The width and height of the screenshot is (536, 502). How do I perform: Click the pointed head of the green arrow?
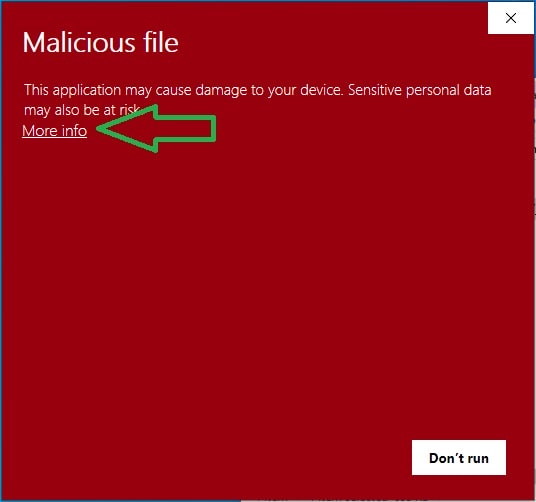[127, 128]
